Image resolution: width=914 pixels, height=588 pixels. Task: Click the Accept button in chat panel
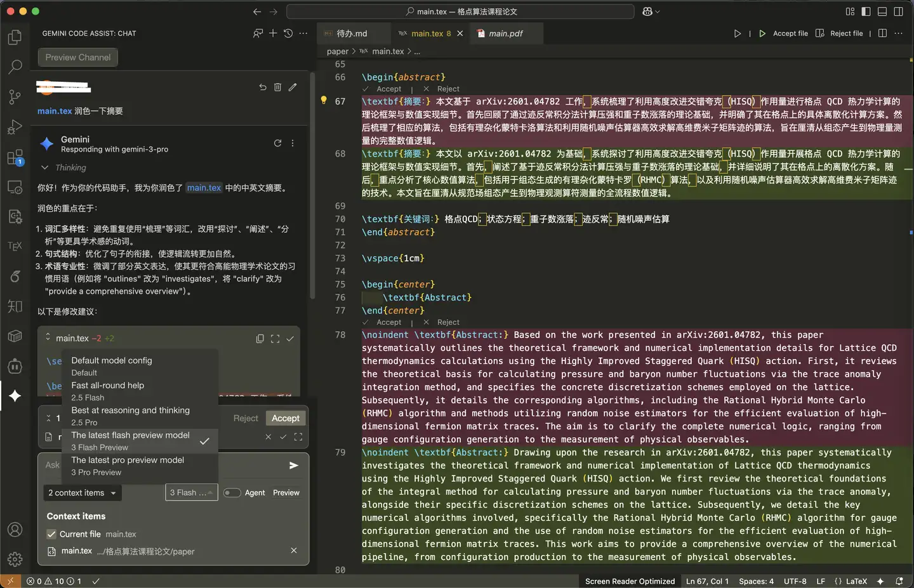pos(286,418)
